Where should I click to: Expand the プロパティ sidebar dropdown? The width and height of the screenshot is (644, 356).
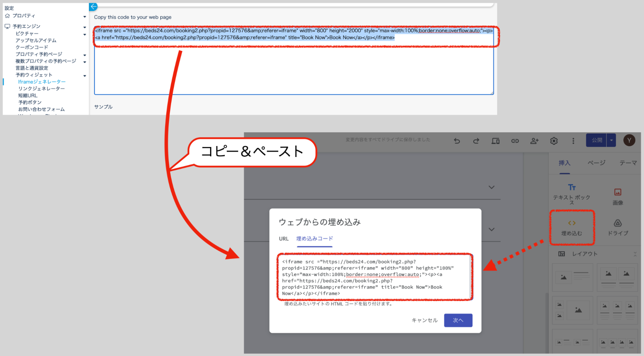pyautogui.click(x=85, y=17)
